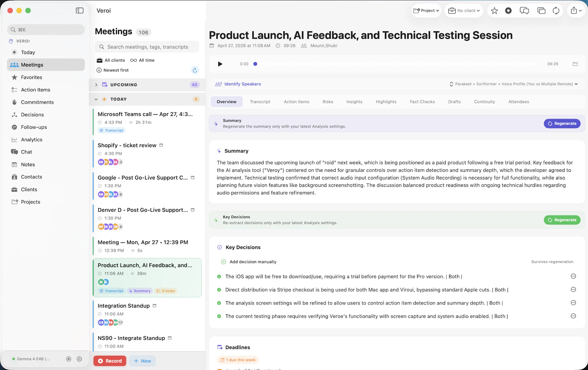Click the ⌘K sidebar search field
The image size is (588, 370).
click(46, 29)
